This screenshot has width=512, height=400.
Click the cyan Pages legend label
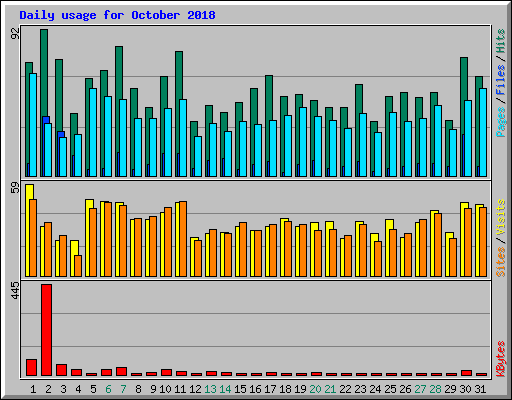point(501,122)
